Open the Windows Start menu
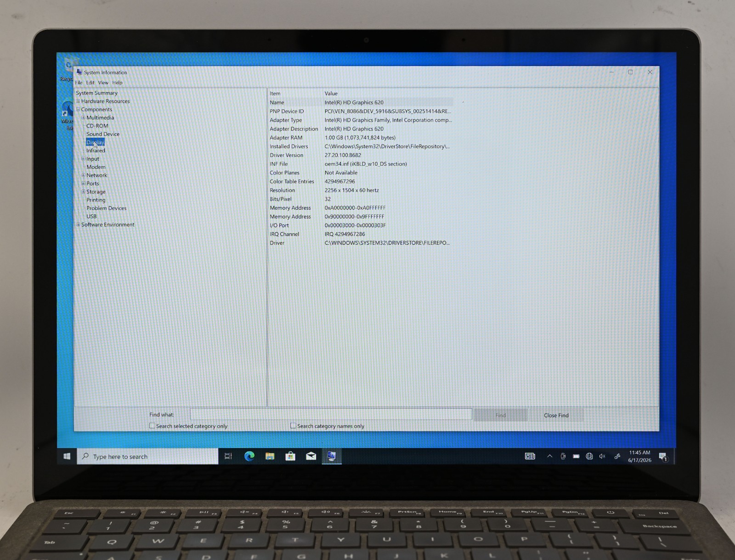This screenshot has height=560, width=735. [67, 456]
